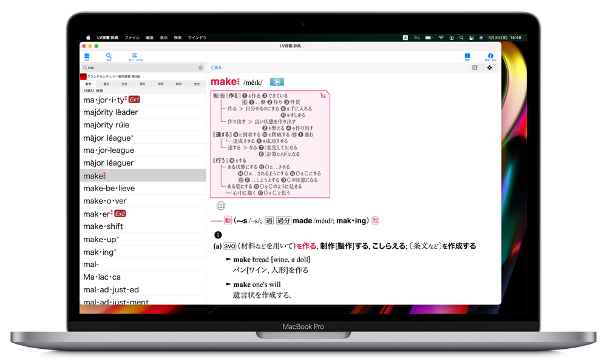This screenshot has height=364, width=607.
Task: Click the tree icon in pink box
Action: tap(323, 96)
